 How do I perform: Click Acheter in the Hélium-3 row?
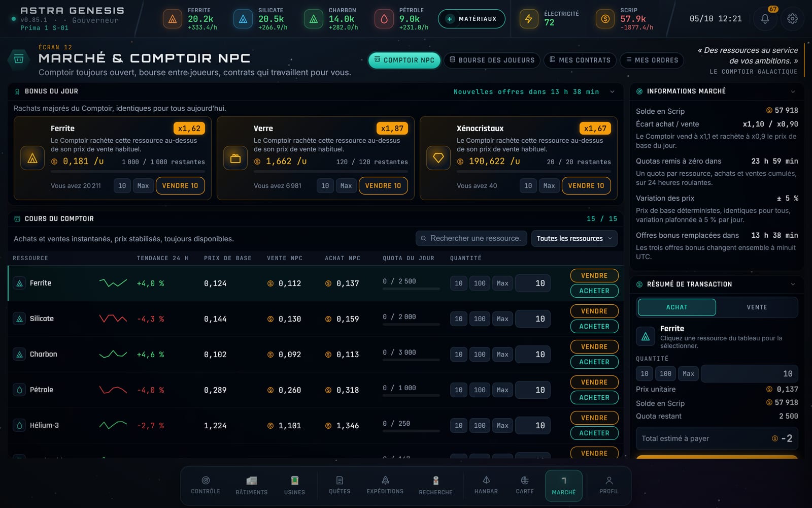[594, 433]
